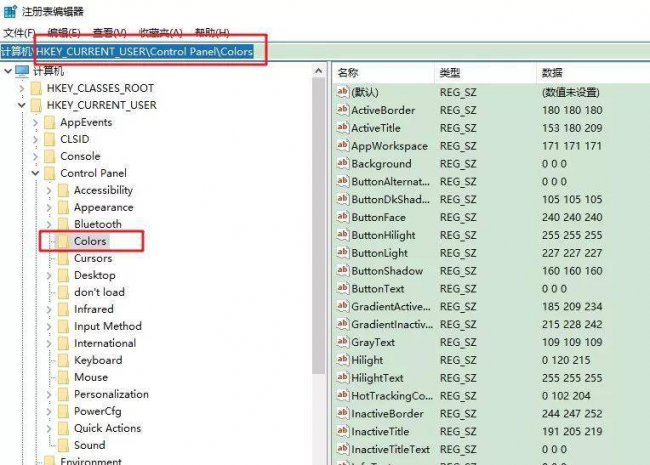Click the computer icon at tree root
The image size is (650, 465).
coord(22,71)
